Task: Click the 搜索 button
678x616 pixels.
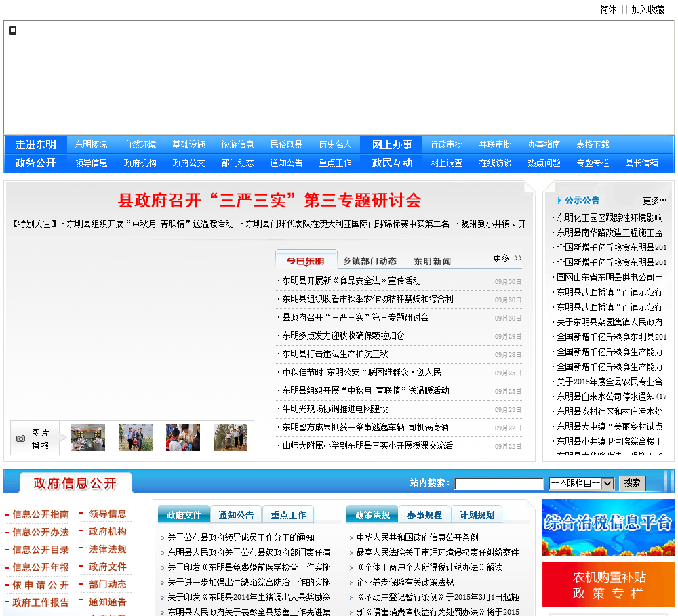Action: 632,483
